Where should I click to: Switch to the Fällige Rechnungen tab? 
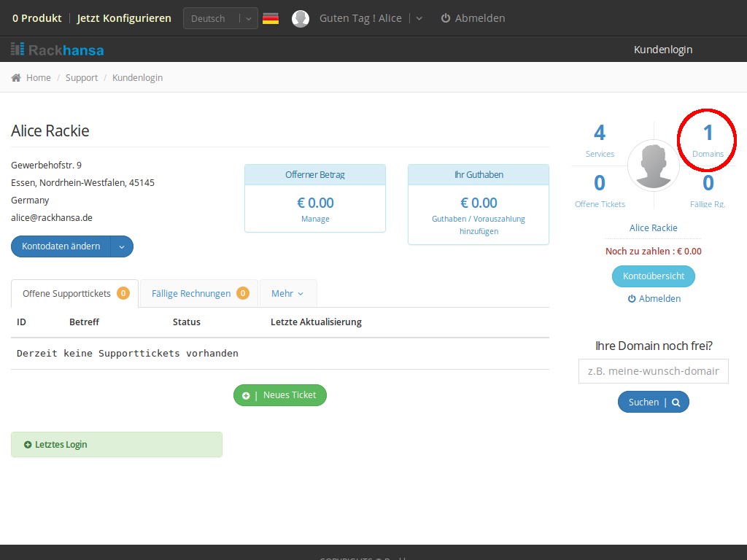click(x=199, y=293)
